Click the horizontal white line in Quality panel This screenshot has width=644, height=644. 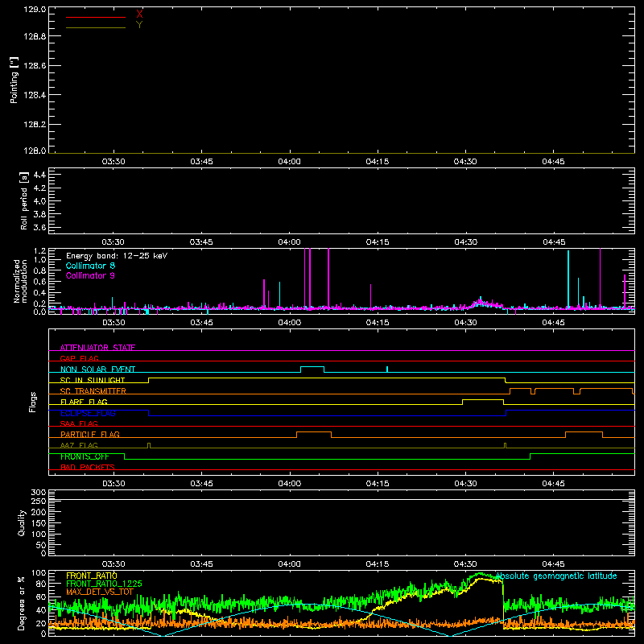(341, 499)
